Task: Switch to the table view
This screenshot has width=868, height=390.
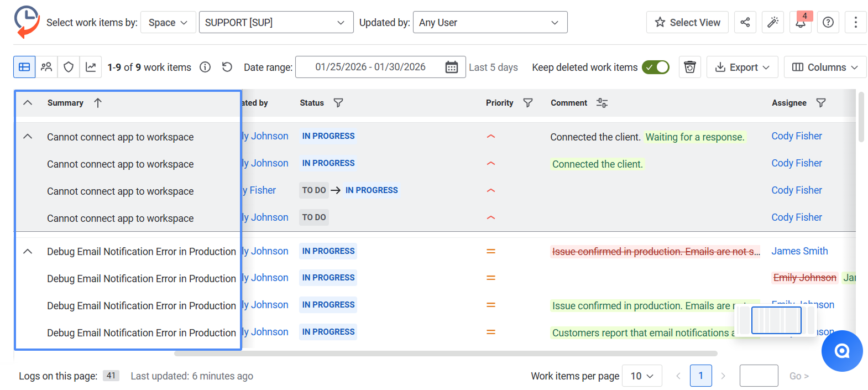Action: tap(24, 67)
